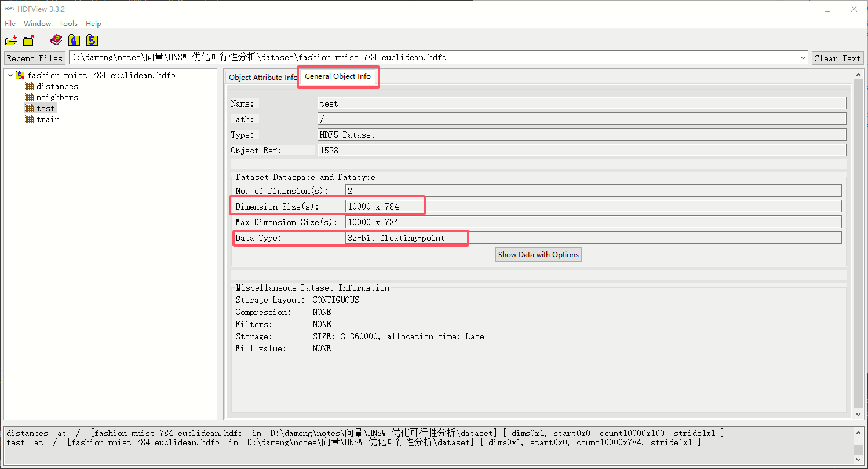The width and height of the screenshot is (868, 469).
Task: Click the Name field containing test
Action: click(581, 104)
